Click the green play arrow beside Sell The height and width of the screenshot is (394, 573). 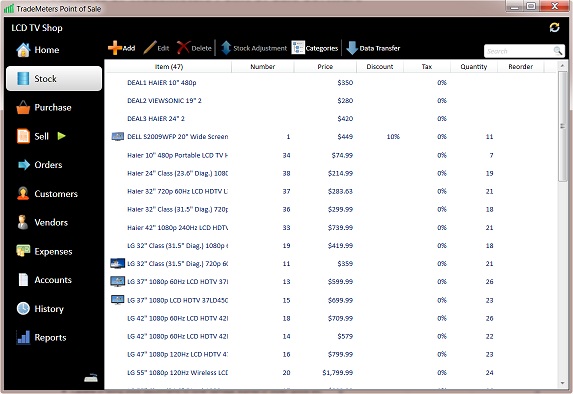(x=61, y=136)
